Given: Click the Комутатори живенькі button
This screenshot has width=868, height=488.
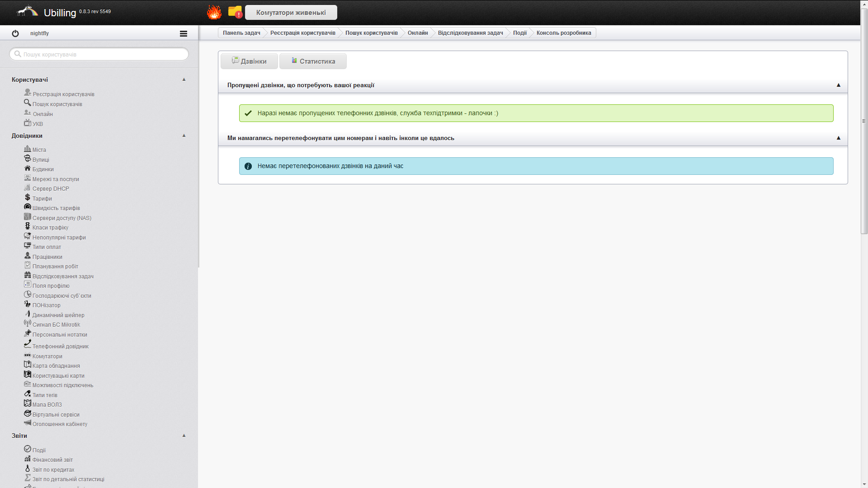Looking at the screenshot, I should pyautogui.click(x=291, y=13).
